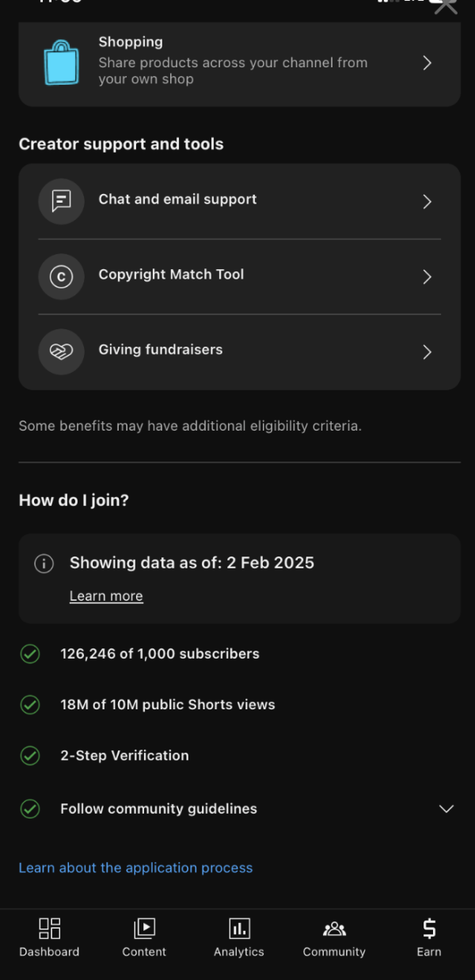
Task: Tap the Shopping bag icon
Action: tap(62, 62)
